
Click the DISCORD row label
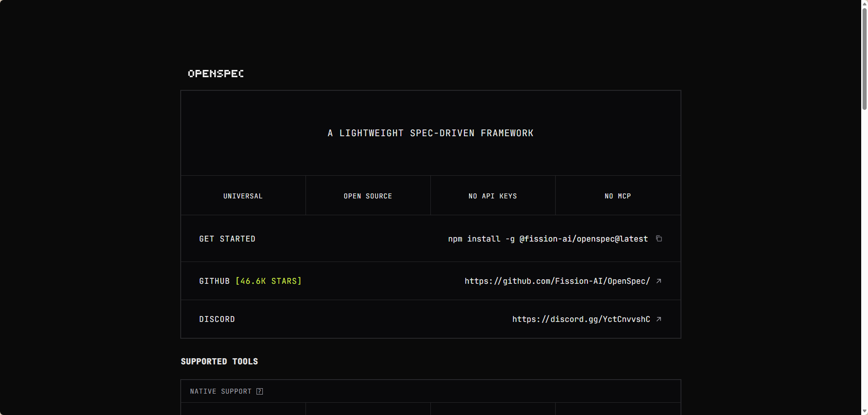[x=217, y=319]
